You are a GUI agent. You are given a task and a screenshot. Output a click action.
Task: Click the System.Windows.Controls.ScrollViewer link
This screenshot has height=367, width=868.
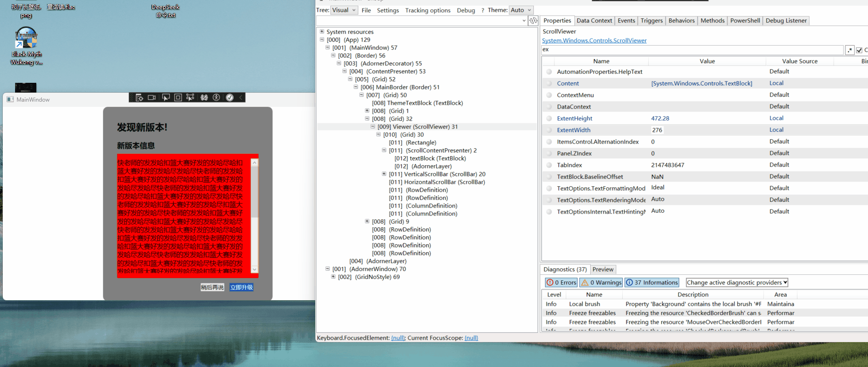coord(594,40)
